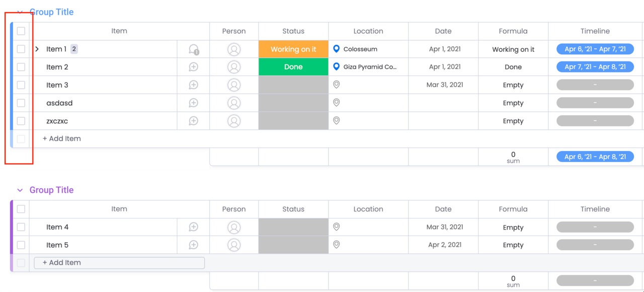Click the orange Working on it status
644x292 pixels.
click(x=293, y=49)
